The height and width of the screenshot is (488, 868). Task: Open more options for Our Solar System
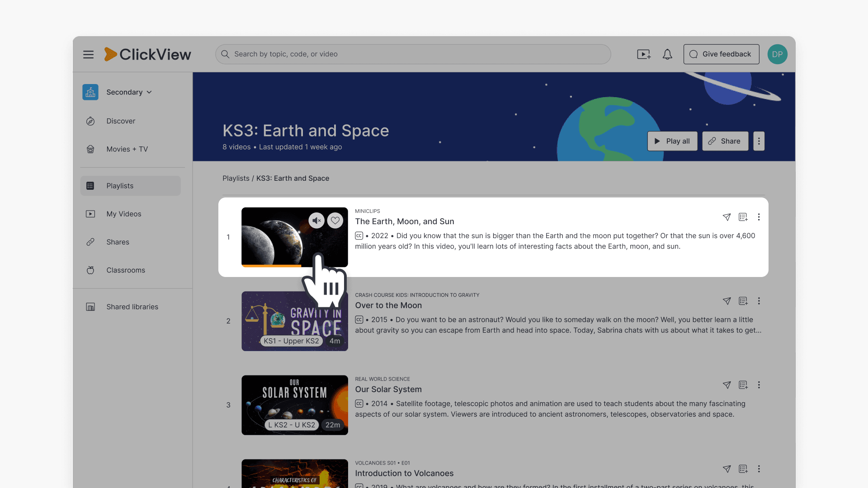pos(759,385)
